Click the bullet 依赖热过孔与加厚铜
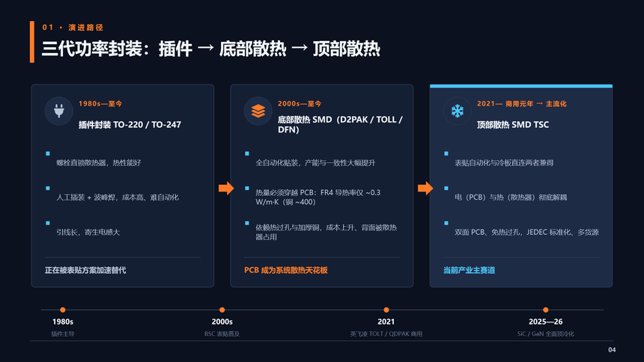This screenshot has width=644, height=362. coord(326,233)
